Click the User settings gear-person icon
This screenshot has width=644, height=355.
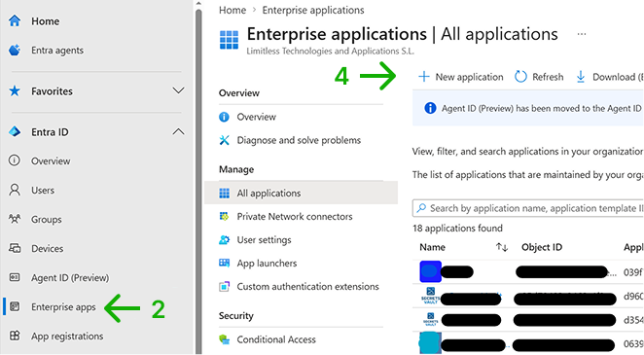pos(225,239)
